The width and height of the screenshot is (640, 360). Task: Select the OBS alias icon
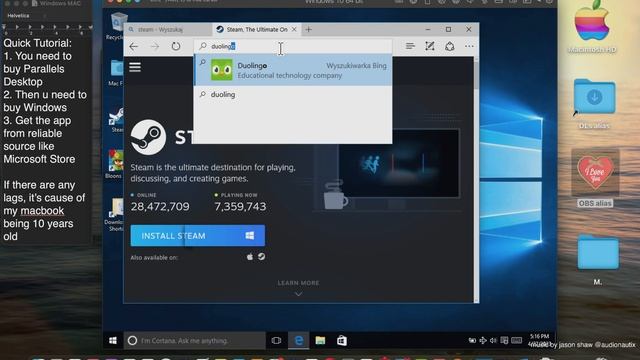click(x=595, y=178)
